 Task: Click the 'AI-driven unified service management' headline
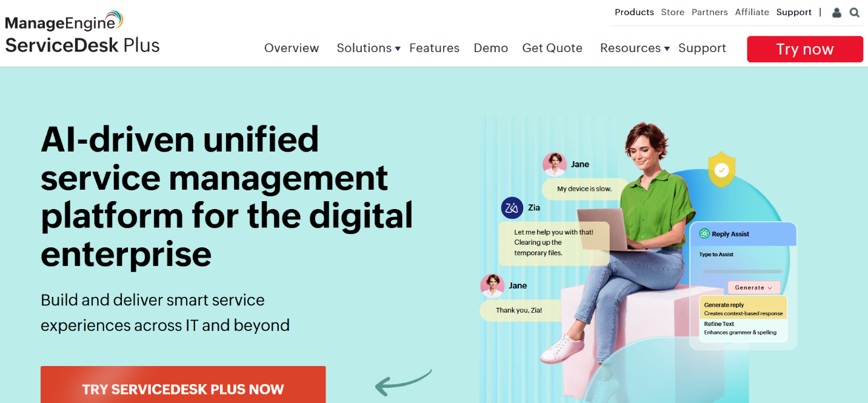click(x=227, y=197)
